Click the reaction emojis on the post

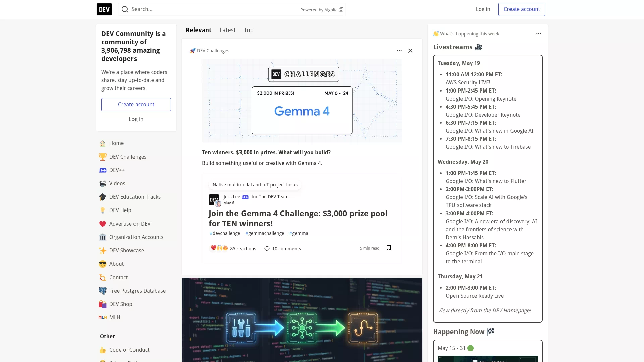(219, 248)
